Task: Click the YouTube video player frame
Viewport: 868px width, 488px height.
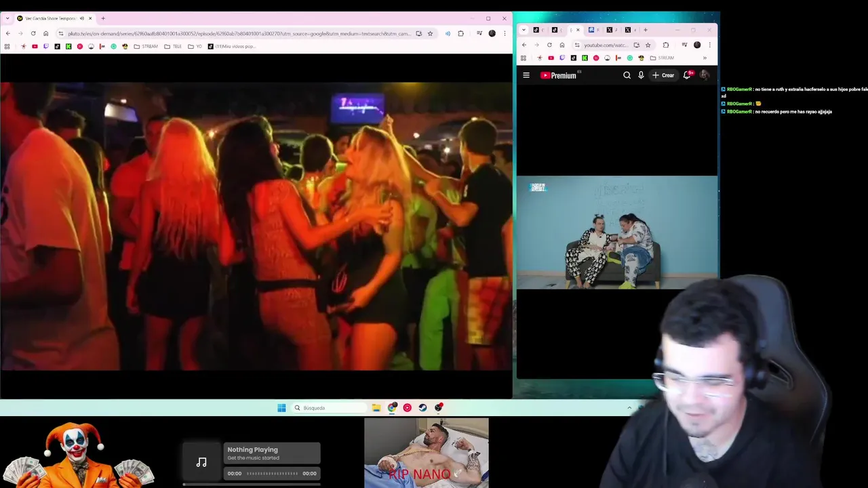Action: [616, 232]
